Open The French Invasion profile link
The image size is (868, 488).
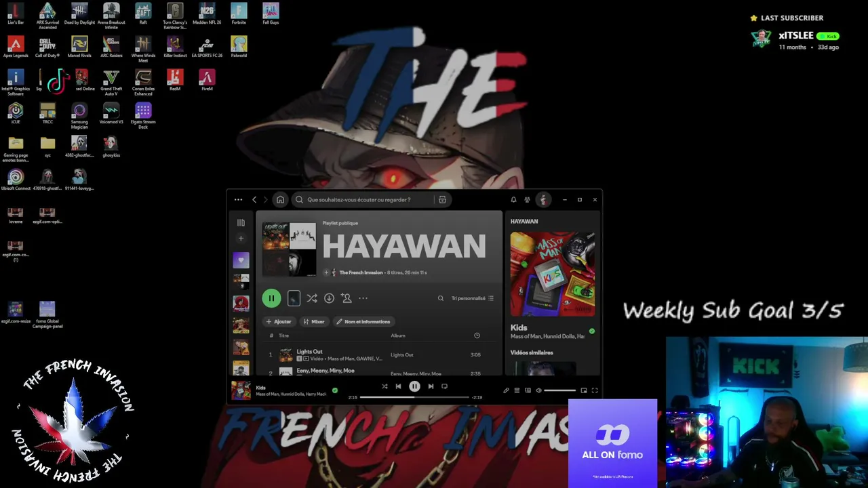click(361, 272)
